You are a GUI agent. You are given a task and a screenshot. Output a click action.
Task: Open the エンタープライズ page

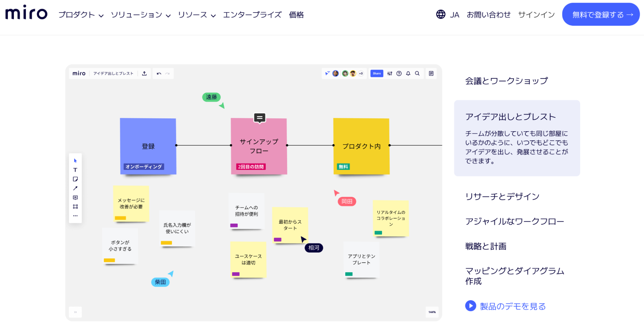[x=252, y=15]
